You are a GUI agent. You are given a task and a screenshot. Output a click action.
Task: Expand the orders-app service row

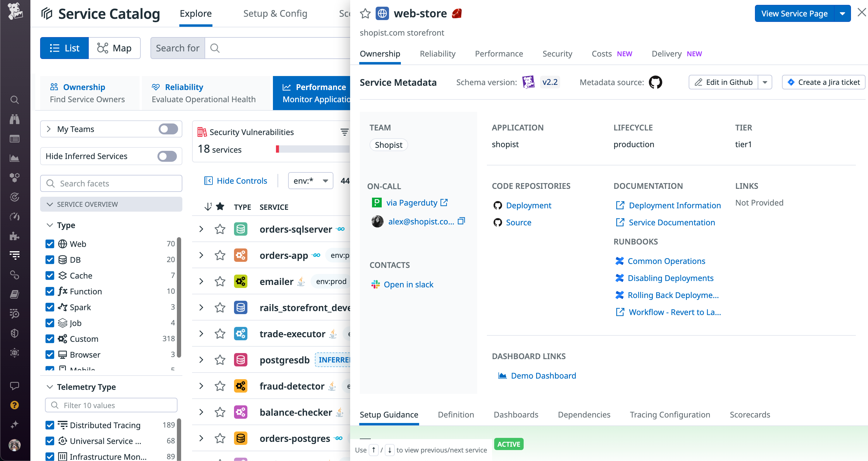[201, 255]
